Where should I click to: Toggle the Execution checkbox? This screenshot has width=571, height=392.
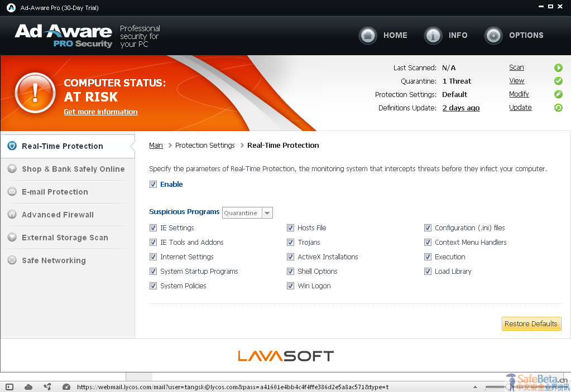tap(428, 257)
